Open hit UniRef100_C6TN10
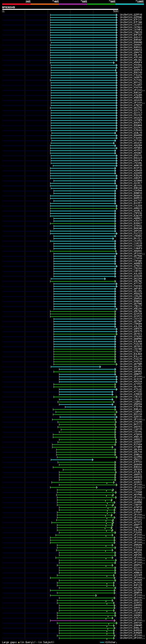 pyautogui.click(x=131, y=27)
